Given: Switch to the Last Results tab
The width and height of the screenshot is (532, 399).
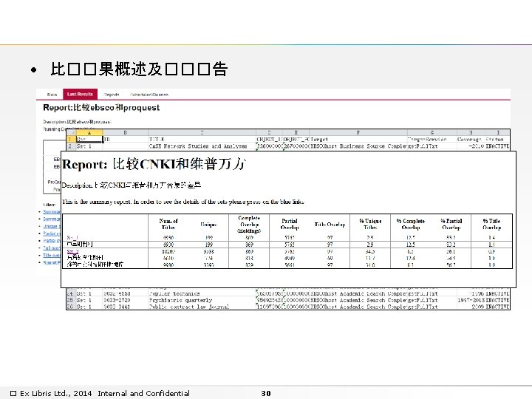Looking at the screenshot, I should [x=80, y=94].
